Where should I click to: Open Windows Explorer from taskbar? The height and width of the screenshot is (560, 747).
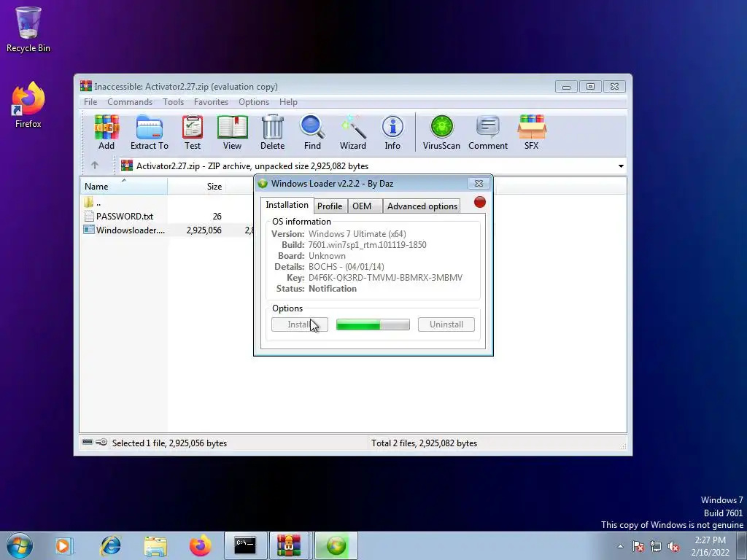tap(155, 545)
